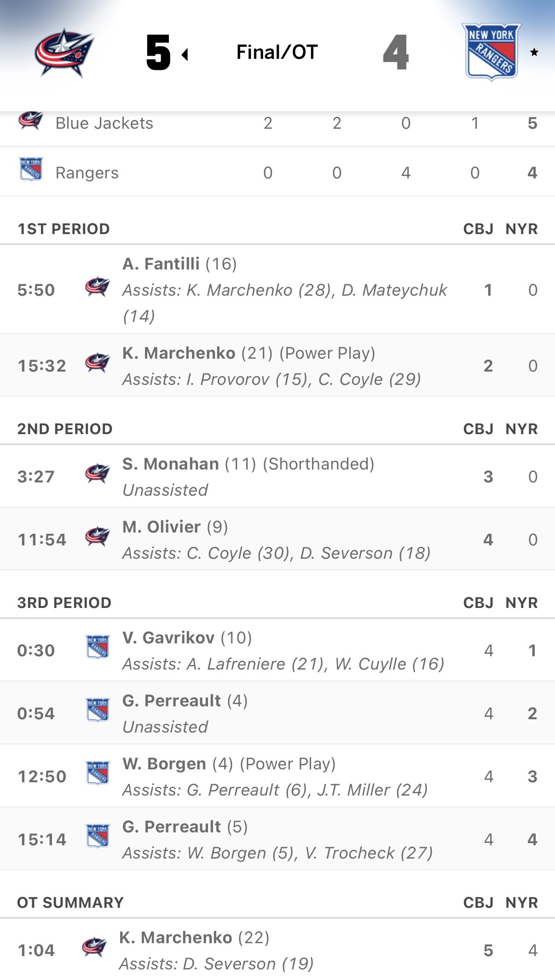Tap team logo beside S. Monahan shorthanded goal
555x980 pixels.
98,474
